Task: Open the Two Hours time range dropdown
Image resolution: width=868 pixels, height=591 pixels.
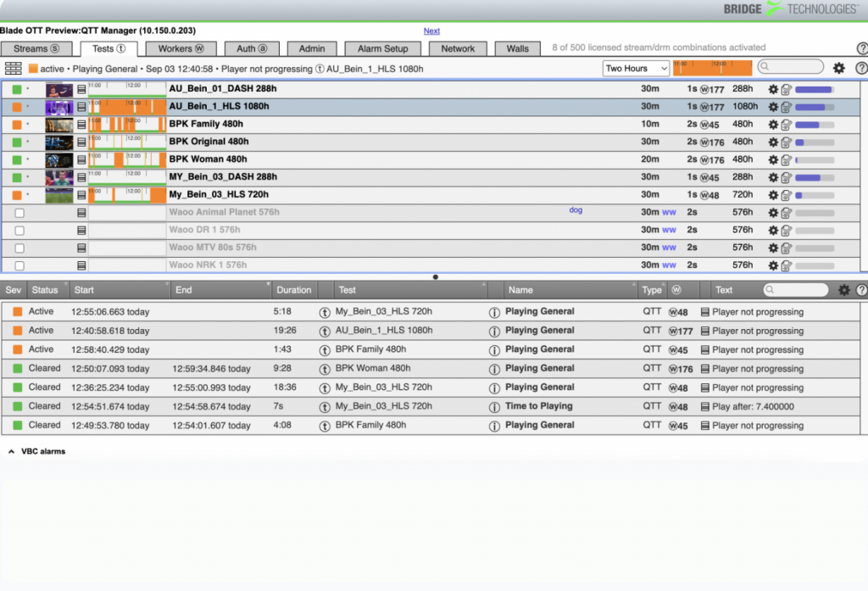Action: [x=636, y=69]
